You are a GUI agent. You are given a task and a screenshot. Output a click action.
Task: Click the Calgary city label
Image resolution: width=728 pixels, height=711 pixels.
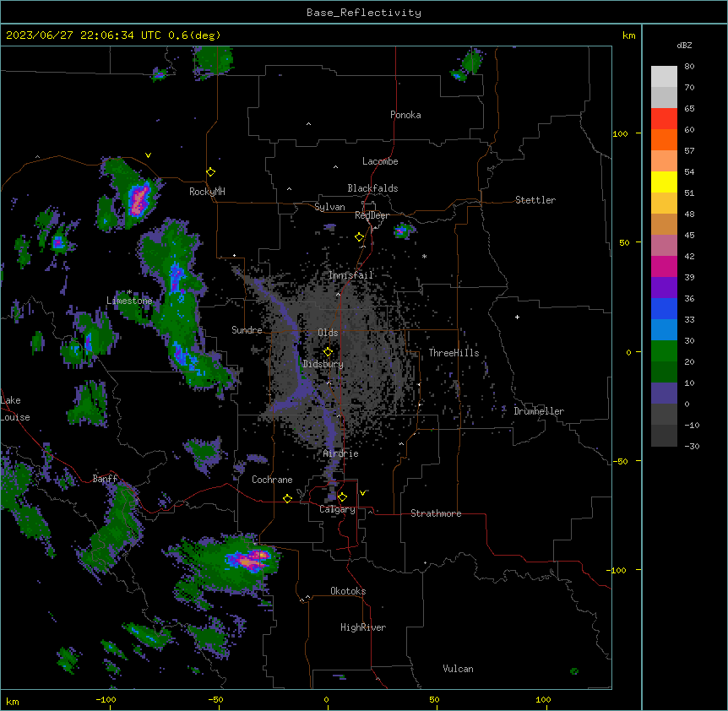tap(337, 509)
